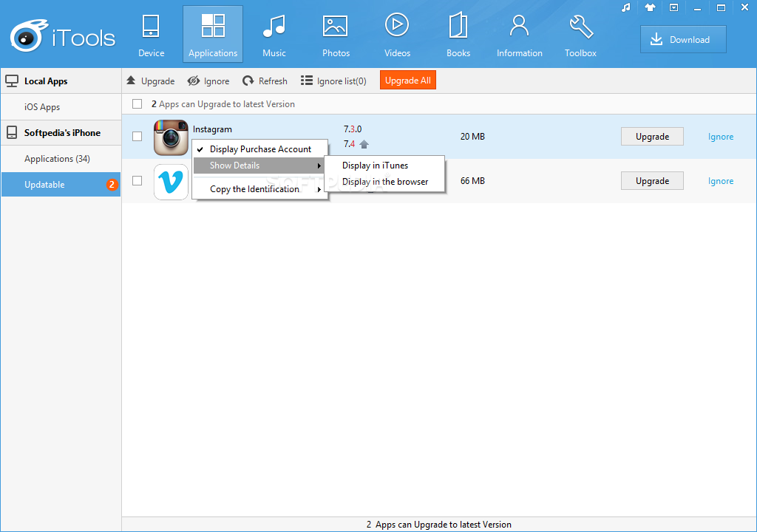Open the Information section

(520, 35)
